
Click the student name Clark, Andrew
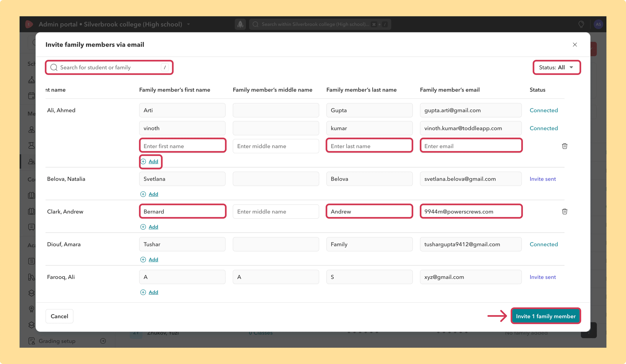click(65, 212)
